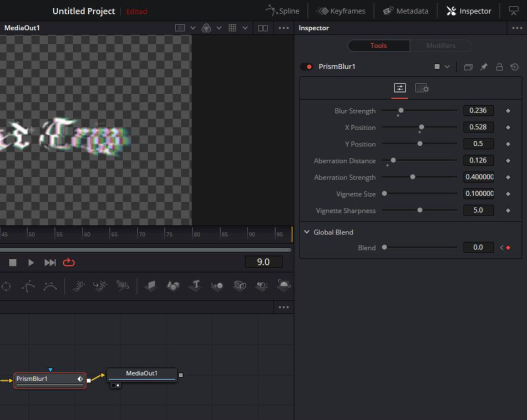This screenshot has height=420, width=527.
Task: Click the X Position value field
Action: click(x=478, y=127)
